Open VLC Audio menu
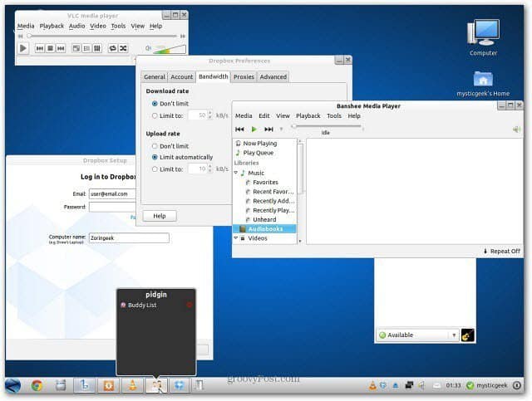The height and width of the screenshot is (401, 532). (x=77, y=26)
